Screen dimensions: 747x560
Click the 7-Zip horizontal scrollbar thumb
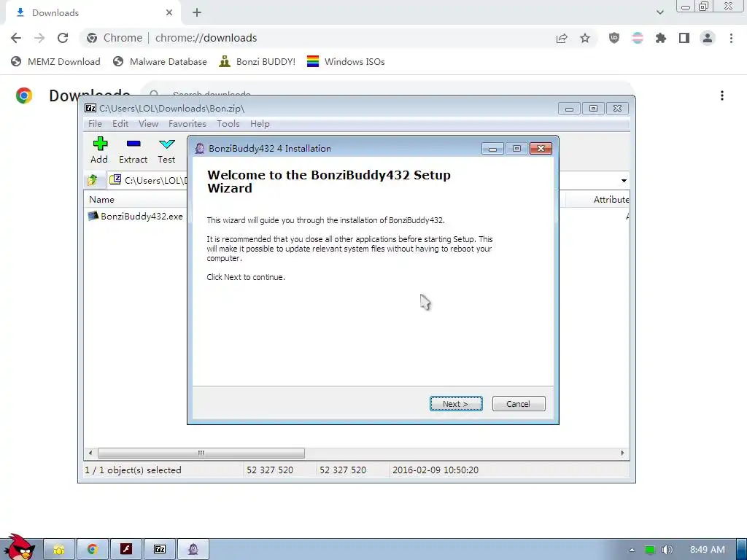pos(201,453)
